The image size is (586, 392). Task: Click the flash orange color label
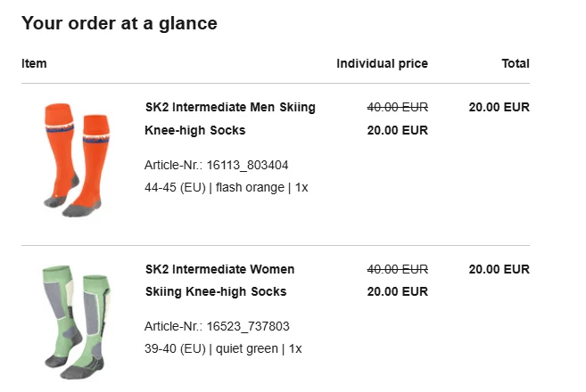point(248,187)
